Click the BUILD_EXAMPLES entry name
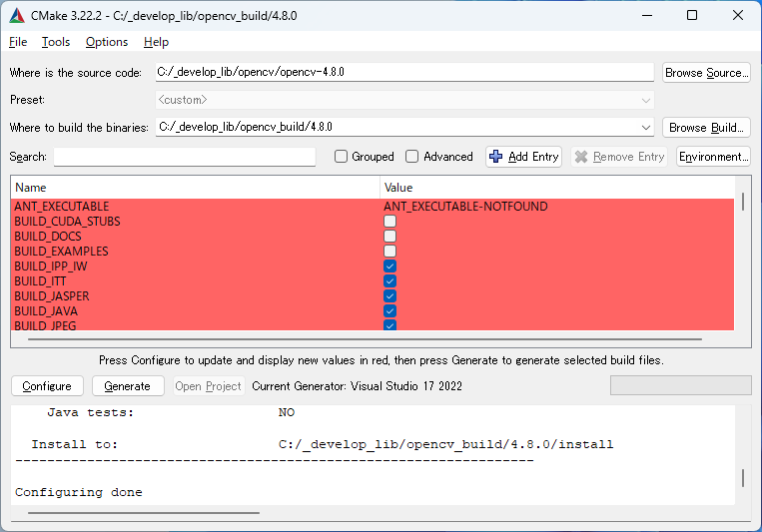This screenshot has width=762, height=532. [x=61, y=252]
